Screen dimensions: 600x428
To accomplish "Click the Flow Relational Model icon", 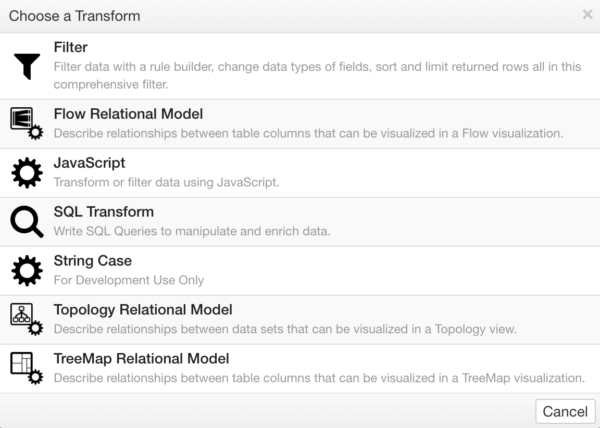I will [27, 124].
